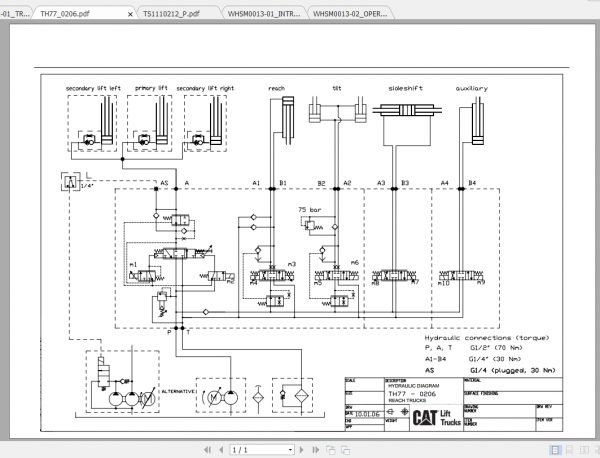
Task: Open the page number dropdown
Action: point(290,450)
